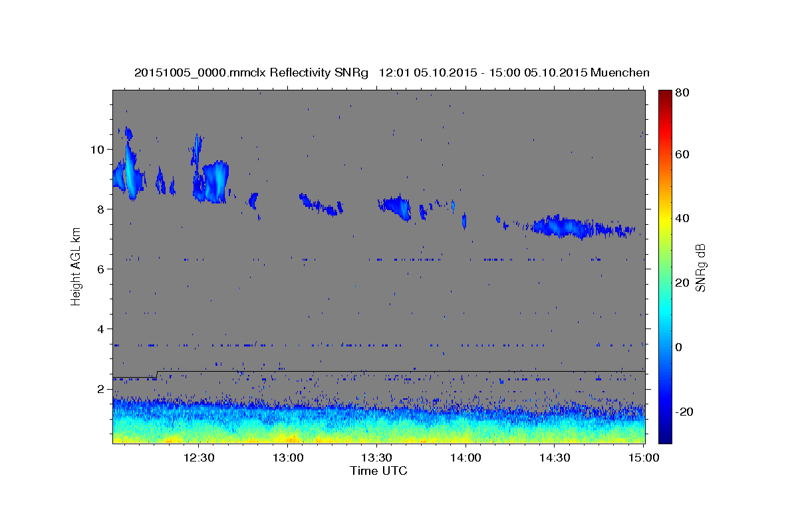Click the cloud echo near 12:35 at 9 km
Screen dimensions: 798x532
tap(215, 182)
